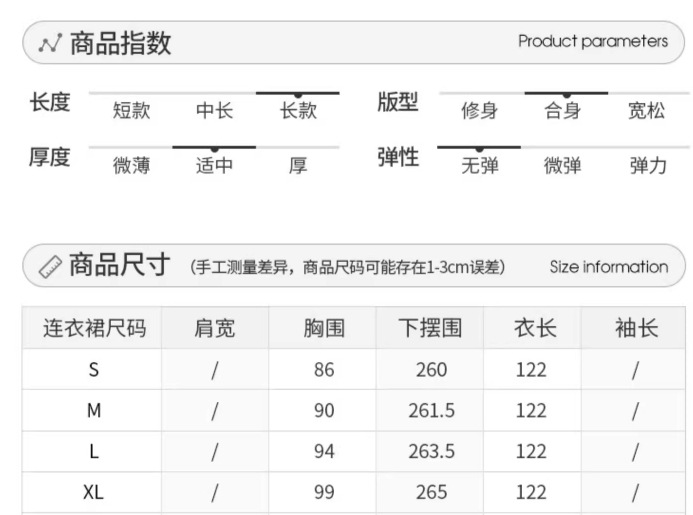Choose the 微薄 thickness option

point(131,165)
